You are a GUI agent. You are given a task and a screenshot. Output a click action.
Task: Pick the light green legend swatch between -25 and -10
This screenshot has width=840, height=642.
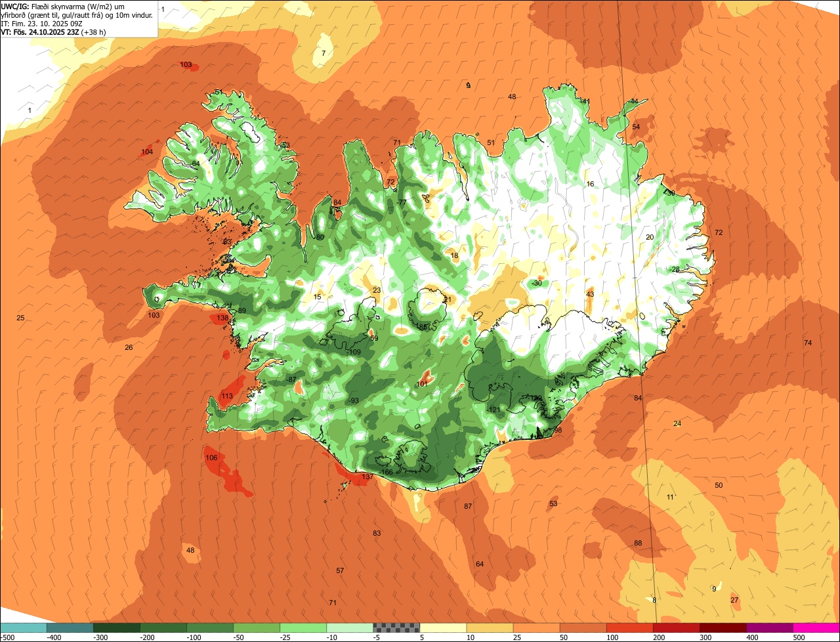[303, 628]
